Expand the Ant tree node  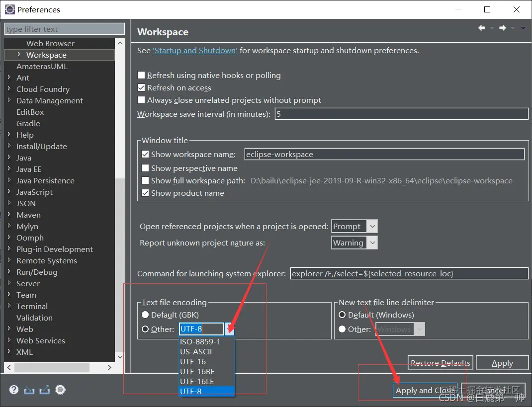click(9, 78)
